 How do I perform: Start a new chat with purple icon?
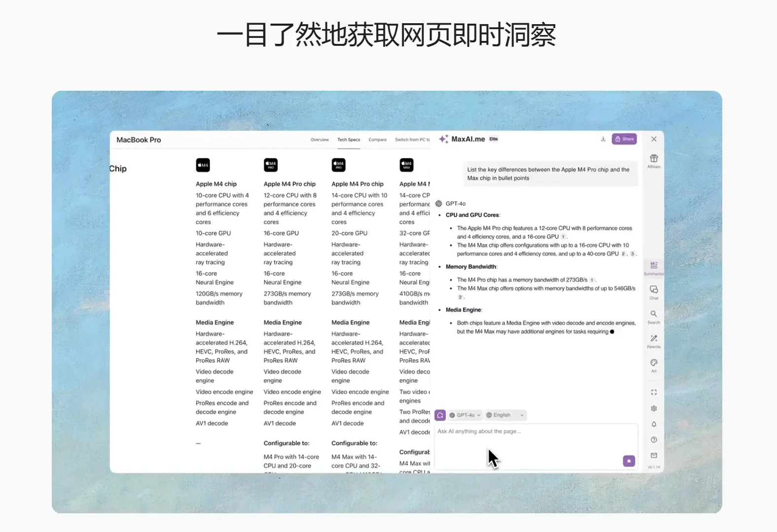click(440, 415)
